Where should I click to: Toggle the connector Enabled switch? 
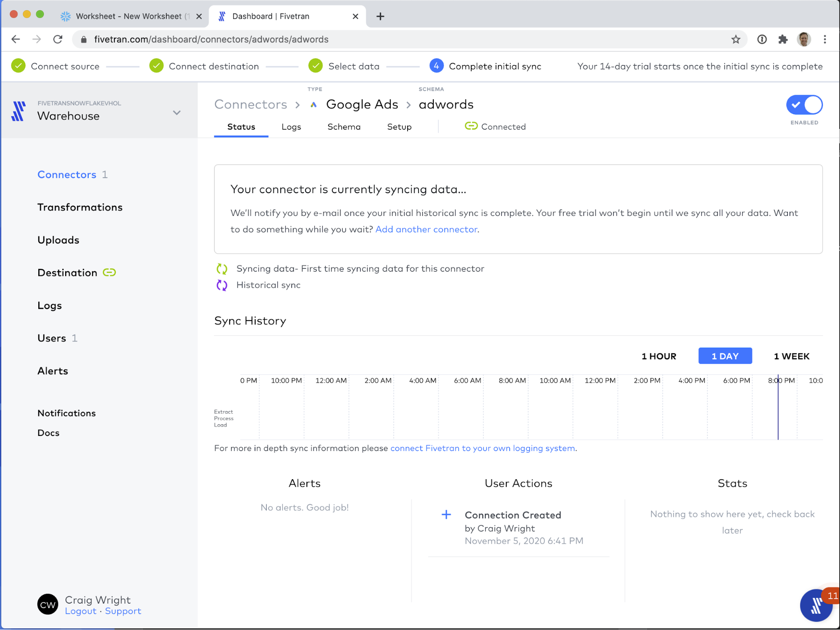(x=804, y=105)
